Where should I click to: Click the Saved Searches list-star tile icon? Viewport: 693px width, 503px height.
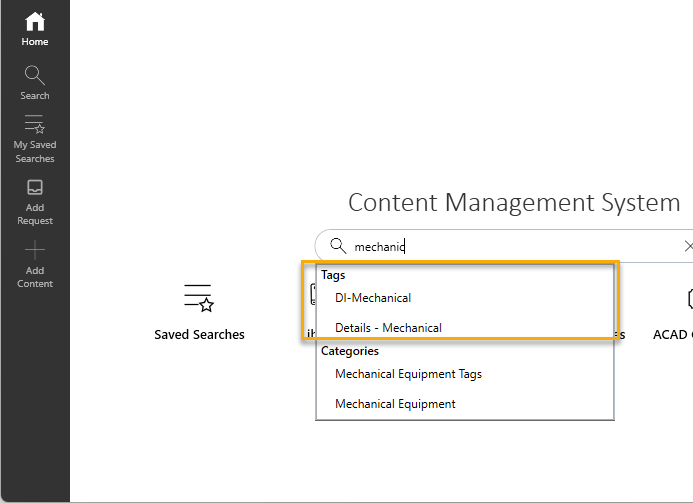pyautogui.click(x=199, y=298)
